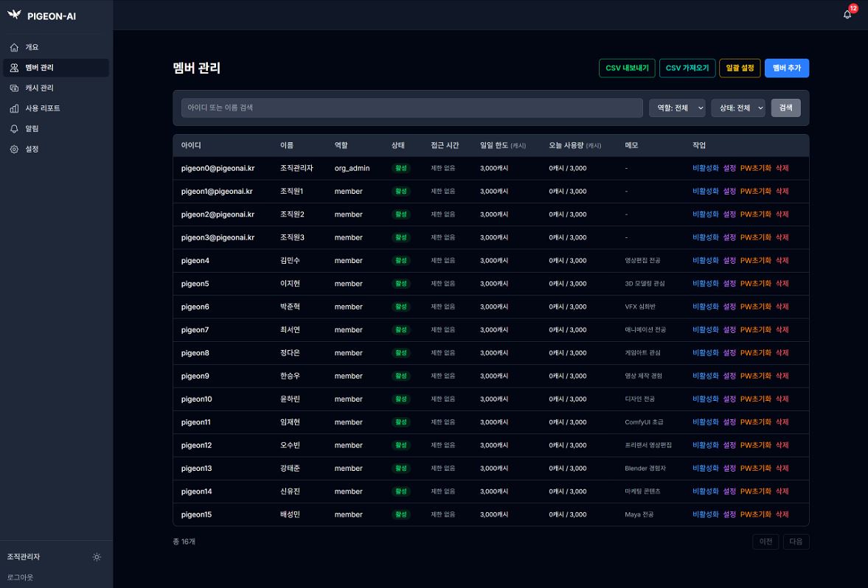
Task: Click 비활성화 to deactivate pigeon4
Action: (705, 260)
